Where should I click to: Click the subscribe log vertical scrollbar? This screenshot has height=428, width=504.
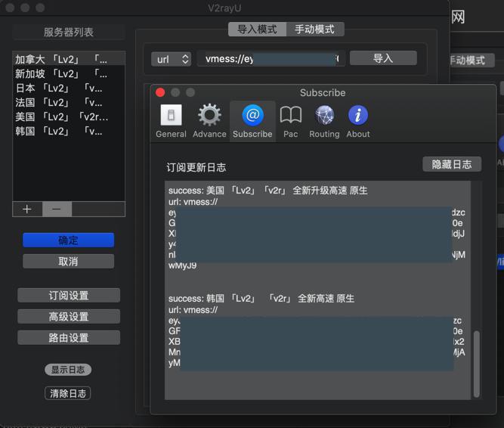coord(477,364)
